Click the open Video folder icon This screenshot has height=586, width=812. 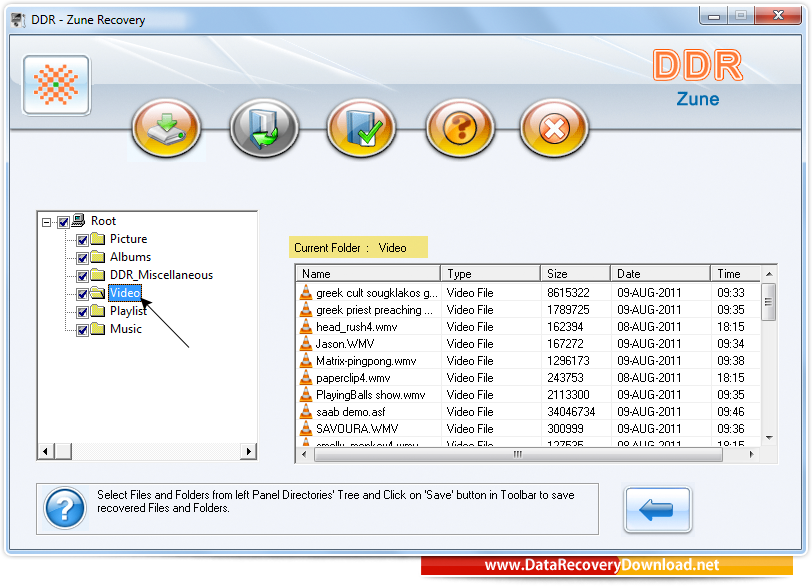(98, 293)
